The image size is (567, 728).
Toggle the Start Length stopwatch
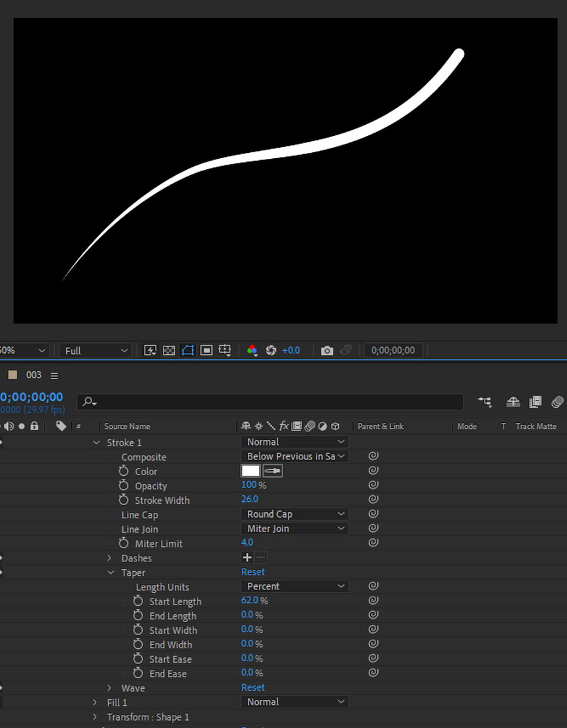point(138,601)
